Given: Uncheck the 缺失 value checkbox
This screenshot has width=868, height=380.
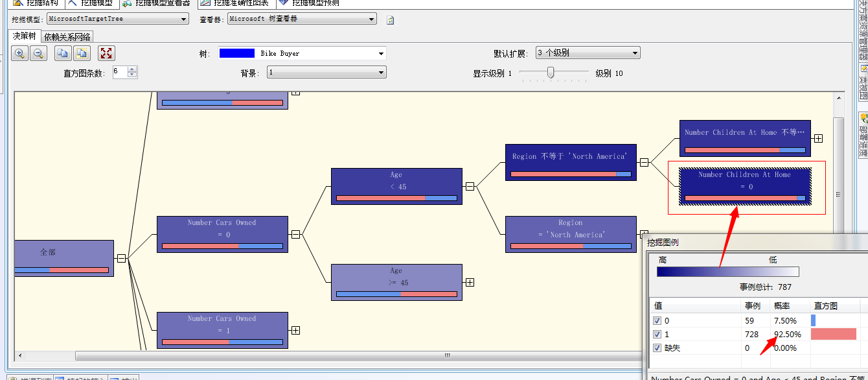Looking at the screenshot, I should tap(657, 348).
